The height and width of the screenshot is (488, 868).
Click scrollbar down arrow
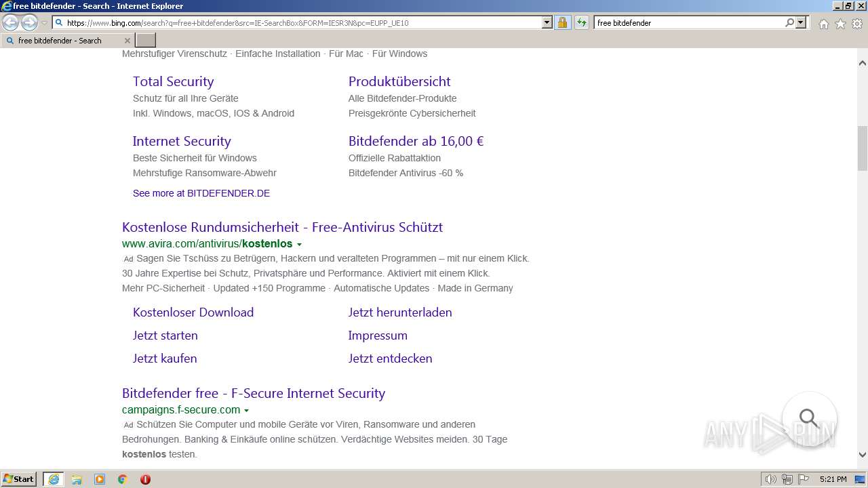click(x=863, y=455)
